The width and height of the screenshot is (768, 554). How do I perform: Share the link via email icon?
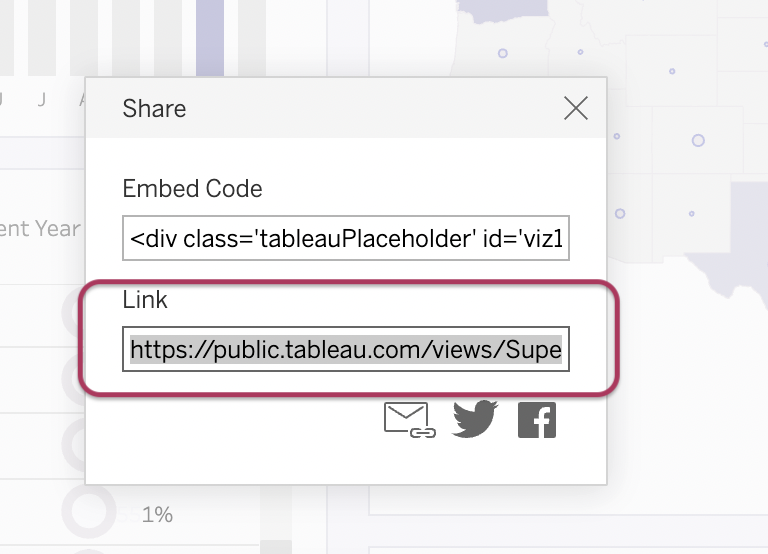[x=409, y=420]
